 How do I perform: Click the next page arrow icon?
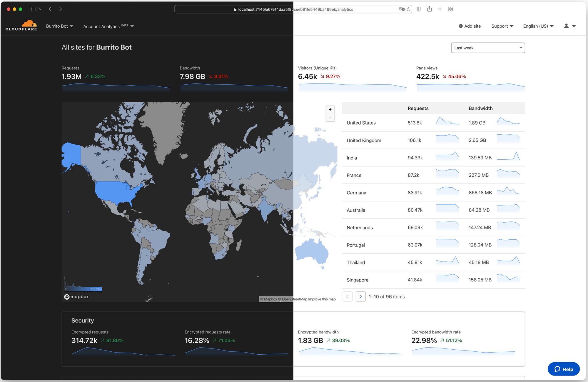(x=360, y=296)
